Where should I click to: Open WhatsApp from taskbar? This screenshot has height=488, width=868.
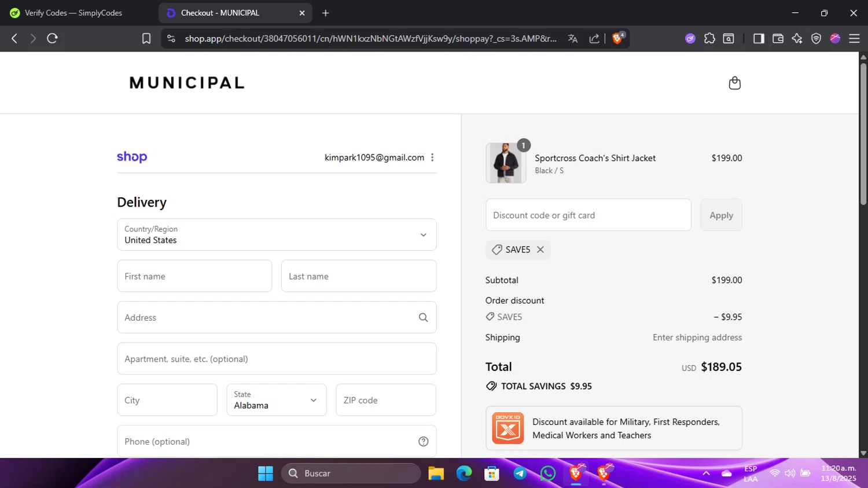click(548, 474)
